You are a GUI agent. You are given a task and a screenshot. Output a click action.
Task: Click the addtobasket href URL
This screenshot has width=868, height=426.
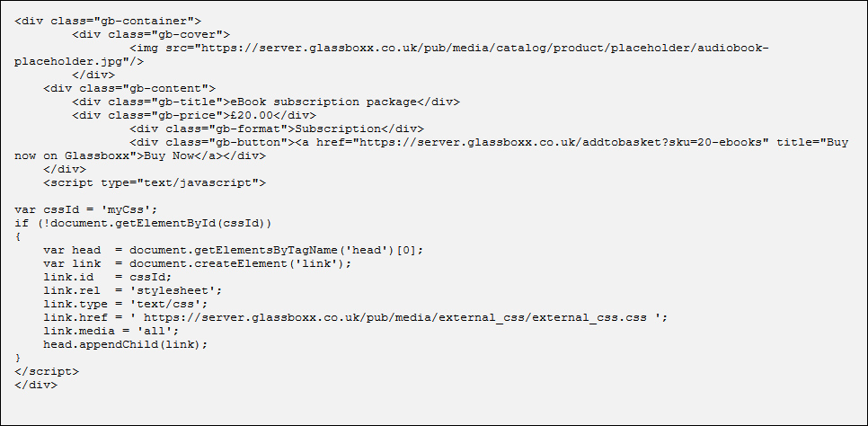coord(557,142)
